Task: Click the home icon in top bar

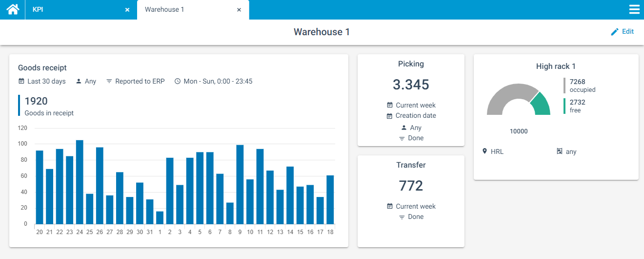Action: point(13,9)
